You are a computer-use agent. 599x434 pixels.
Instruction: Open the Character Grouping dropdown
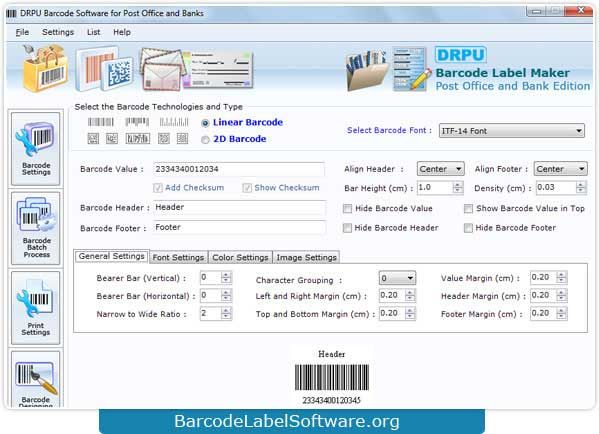(x=397, y=279)
